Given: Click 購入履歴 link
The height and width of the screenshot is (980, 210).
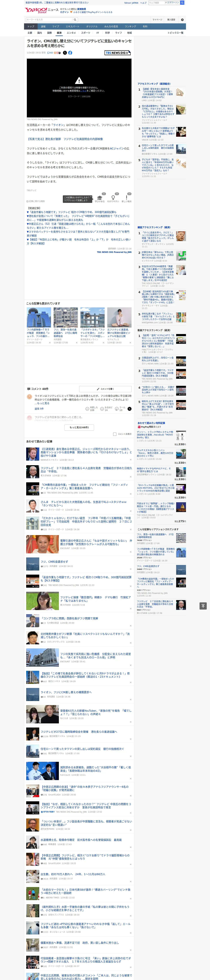Looking at the screenshot, I should pos(171,20).
